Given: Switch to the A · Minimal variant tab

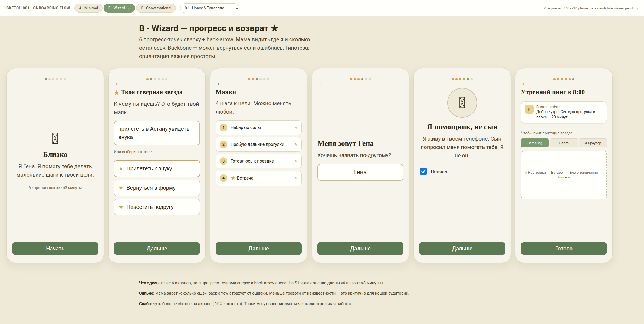Looking at the screenshot, I should [88, 8].
